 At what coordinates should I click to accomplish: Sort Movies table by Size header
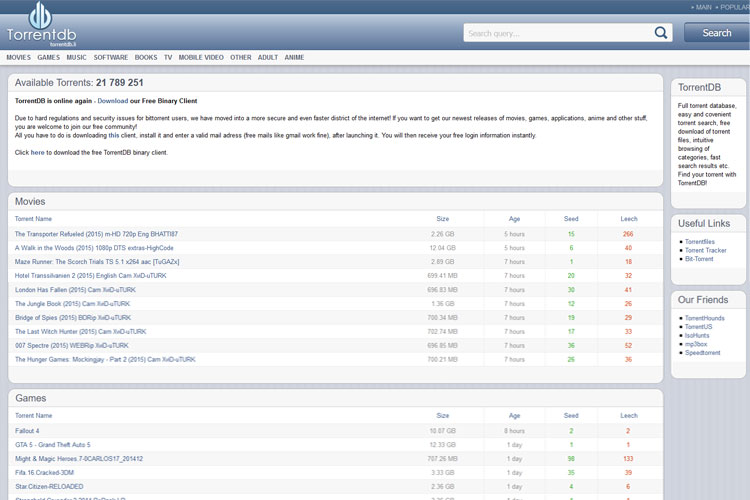point(442,219)
